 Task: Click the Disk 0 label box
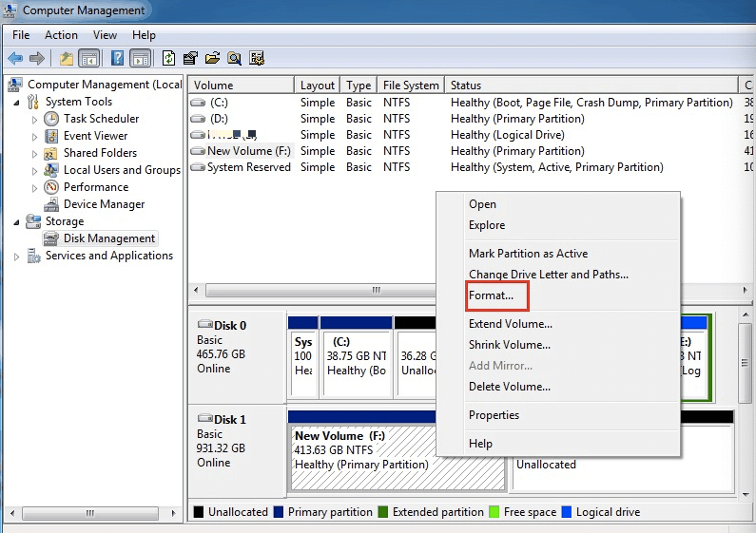point(237,357)
